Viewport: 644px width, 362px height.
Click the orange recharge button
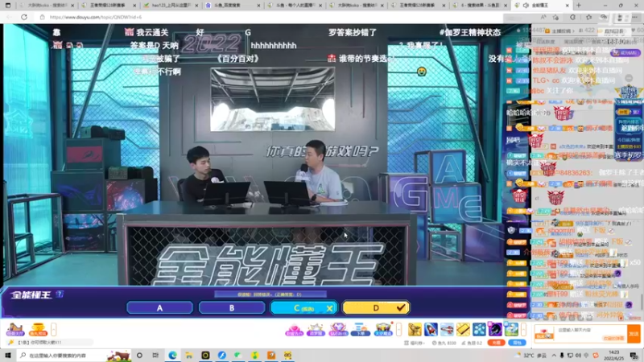[x=496, y=343]
